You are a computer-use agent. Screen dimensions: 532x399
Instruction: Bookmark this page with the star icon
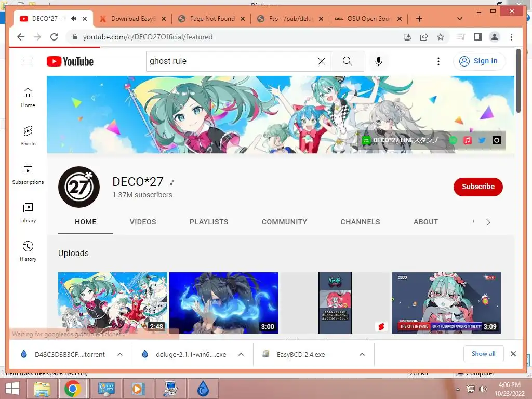pyautogui.click(x=441, y=37)
